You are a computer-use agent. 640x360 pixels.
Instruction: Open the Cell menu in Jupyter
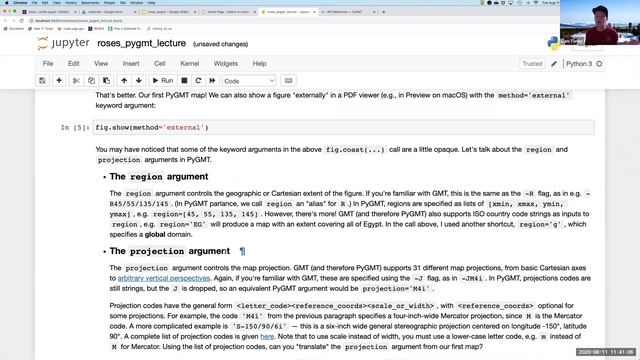tap(160, 64)
